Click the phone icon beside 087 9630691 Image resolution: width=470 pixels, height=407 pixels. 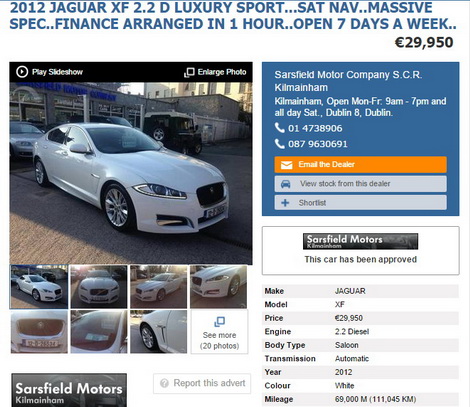tap(279, 144)
